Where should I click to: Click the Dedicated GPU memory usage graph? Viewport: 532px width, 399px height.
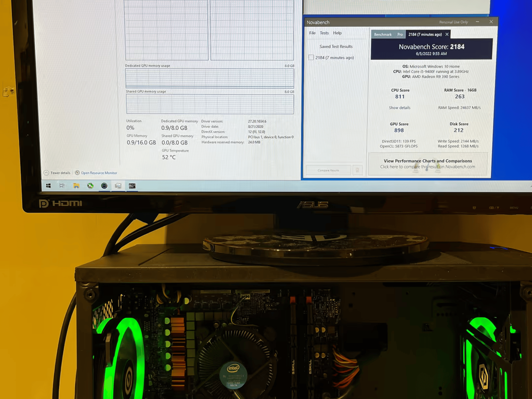coord(210,78)
